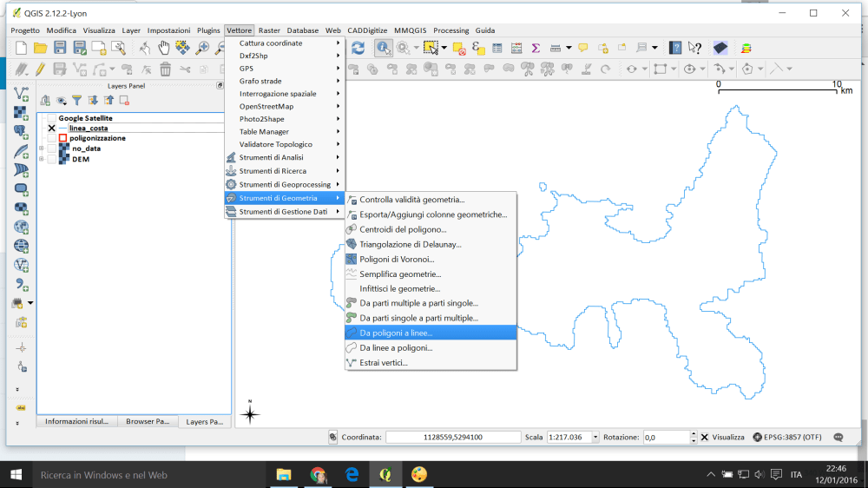Click the EPSG:3857 (OTF) CRS button
Viewport: 868px width, 488px height.
[788, 438]
